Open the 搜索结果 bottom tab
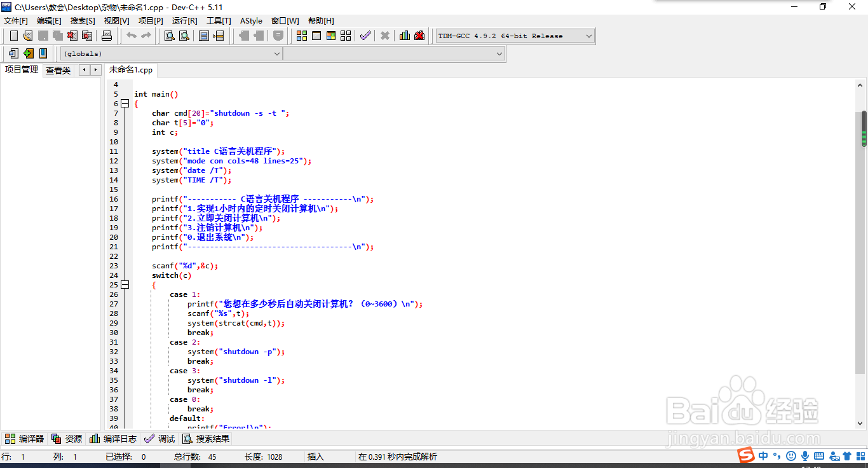The image size is (868, 468). pyautogui.click(x=206, y=439)
